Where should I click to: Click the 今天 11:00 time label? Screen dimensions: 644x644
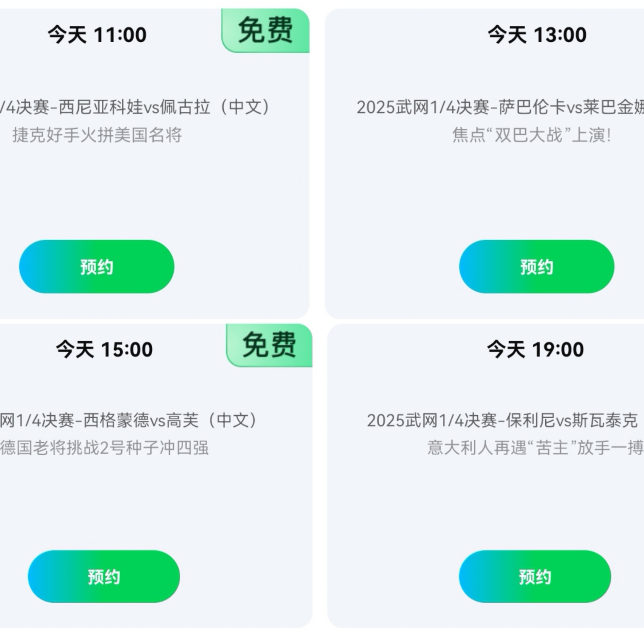coord(97,35)
